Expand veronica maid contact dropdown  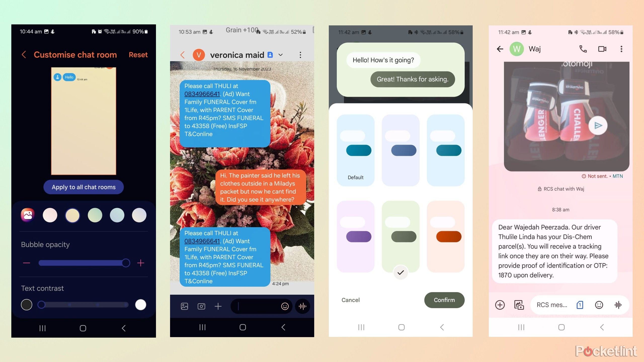(x=282, y=54)
